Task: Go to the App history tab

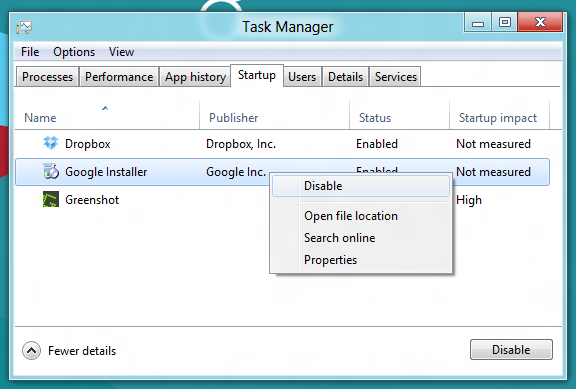Action: (x=195, y=77)
